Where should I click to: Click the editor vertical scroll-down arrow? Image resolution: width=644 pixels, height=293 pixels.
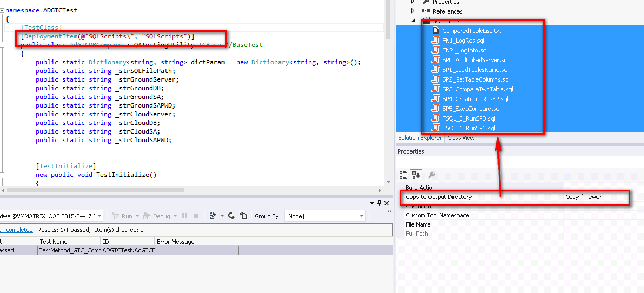(388, 182)
